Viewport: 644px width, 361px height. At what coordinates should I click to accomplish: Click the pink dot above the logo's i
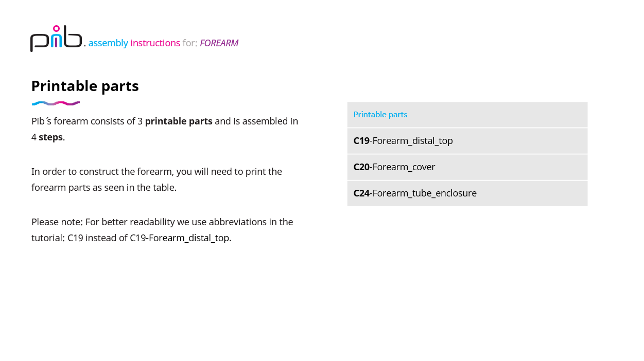(x=56, y=28)
